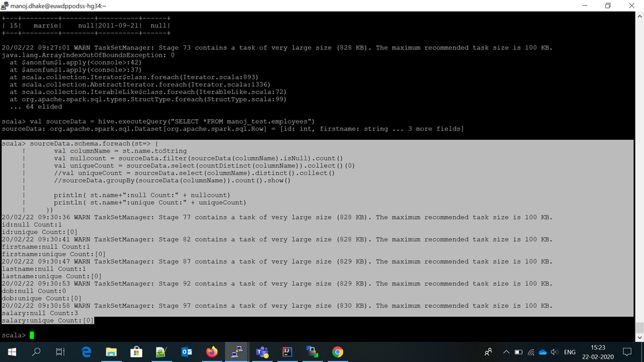644x362 pixels.
Task: Click the 'dob:null Count:0' output
Action: coord(34,291)
